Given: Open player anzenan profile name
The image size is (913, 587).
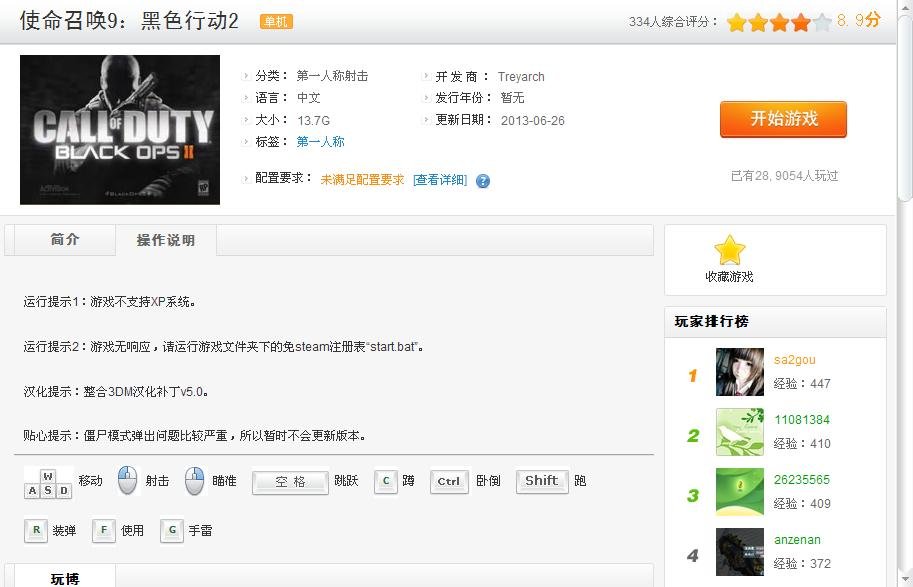Looking at the screenshot, I should pos(797,540).
